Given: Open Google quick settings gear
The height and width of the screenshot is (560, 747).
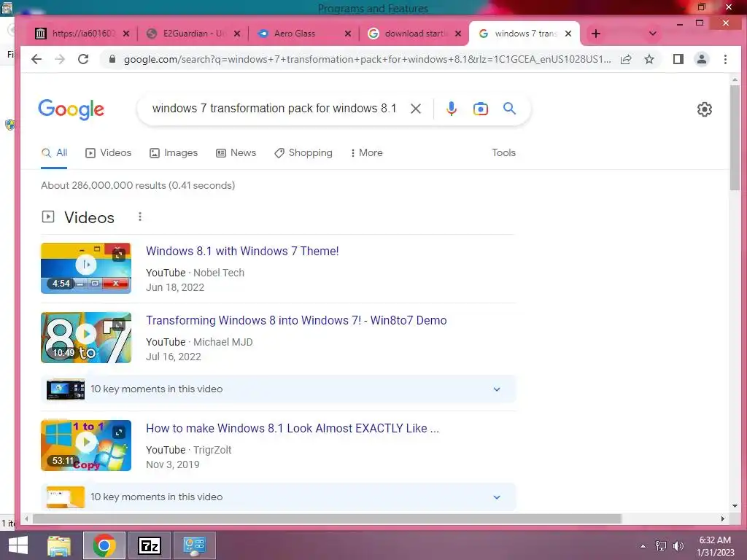Looking at the screenshot, I should pos(704,109).
